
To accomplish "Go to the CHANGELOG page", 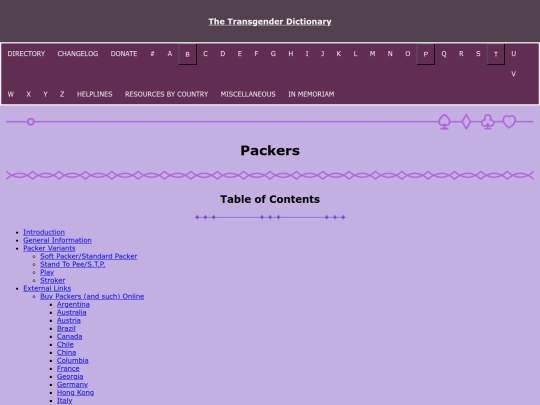I will 78,54.
